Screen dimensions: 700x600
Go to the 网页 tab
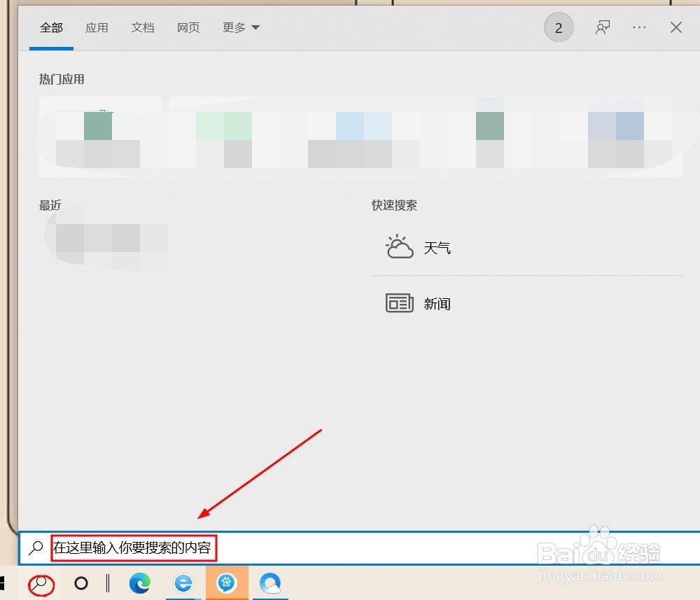click(188, 28)
